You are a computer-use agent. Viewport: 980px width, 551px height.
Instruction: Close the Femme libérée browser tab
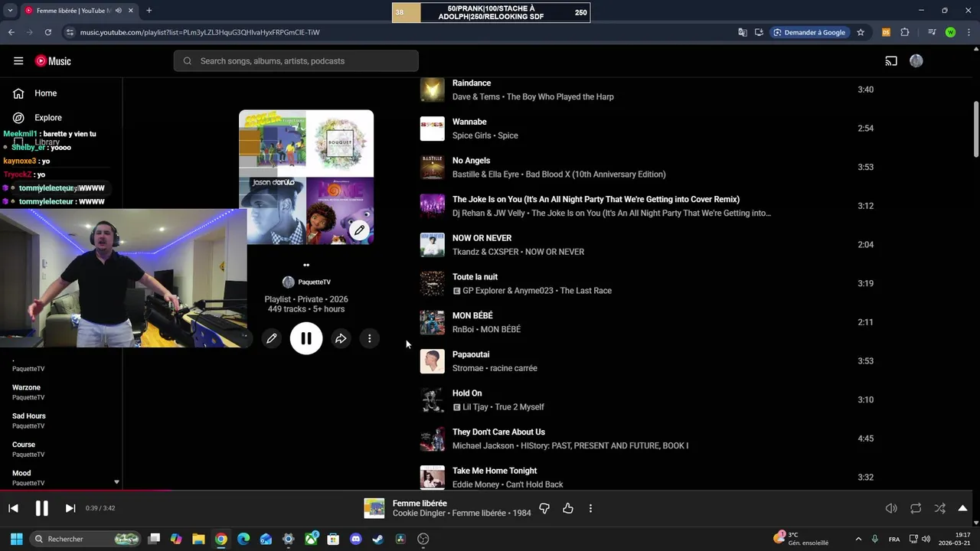130,11
